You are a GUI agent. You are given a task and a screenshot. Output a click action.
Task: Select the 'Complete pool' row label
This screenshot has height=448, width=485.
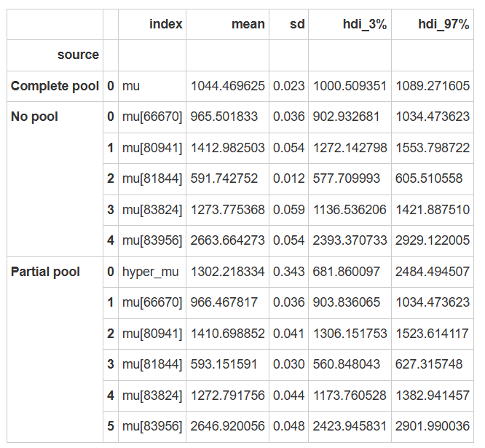pyautogui.click(x=55, y=86)
